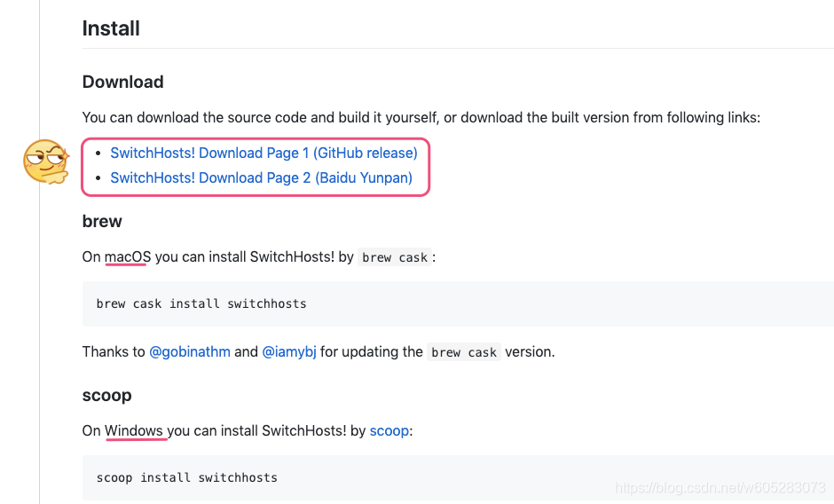Click the 'scoop install switchhosts' code block

pos(458,478)
